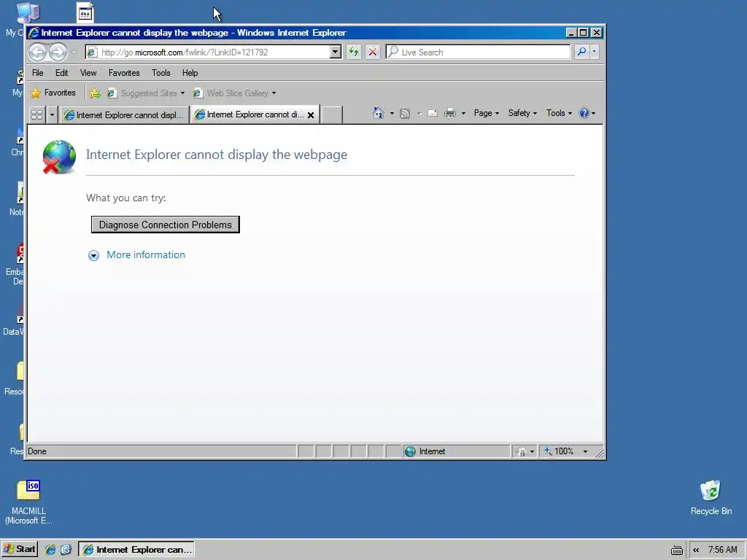Click the IE window title bar
This screenshot has width=747, height=560.
(x=295, y=32)
